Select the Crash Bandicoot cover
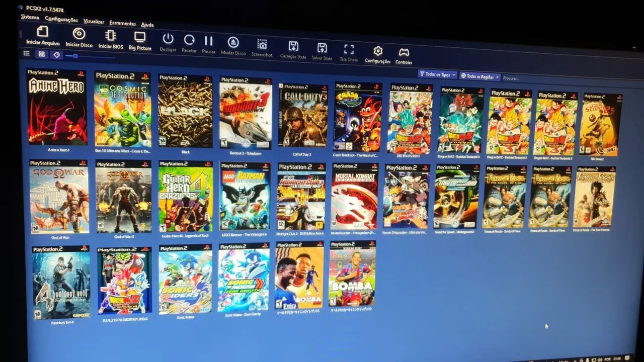 point(358,117)
